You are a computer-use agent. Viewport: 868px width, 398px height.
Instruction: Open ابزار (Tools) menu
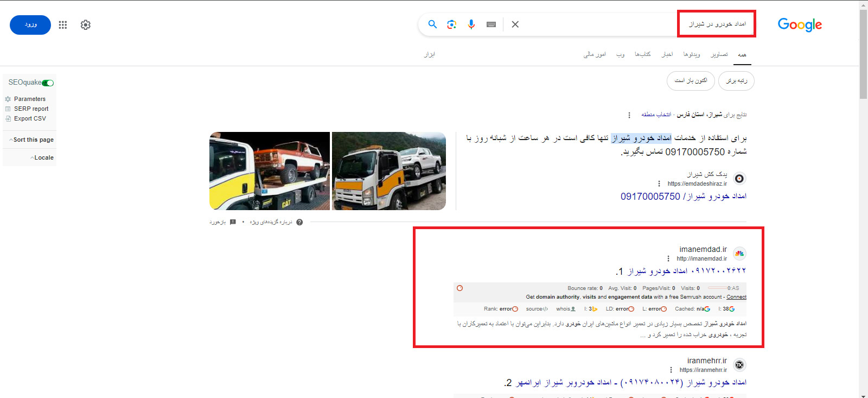pyautogui.click(x=430, y=54)
